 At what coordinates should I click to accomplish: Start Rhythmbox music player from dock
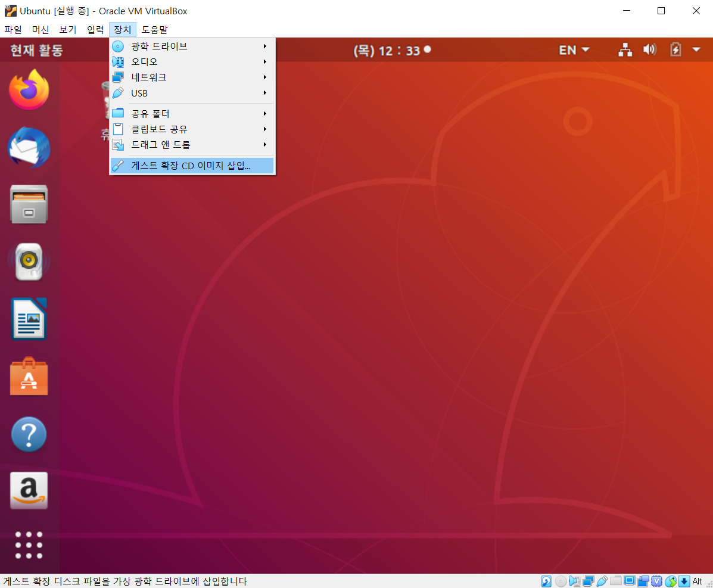tap(29, 262)
